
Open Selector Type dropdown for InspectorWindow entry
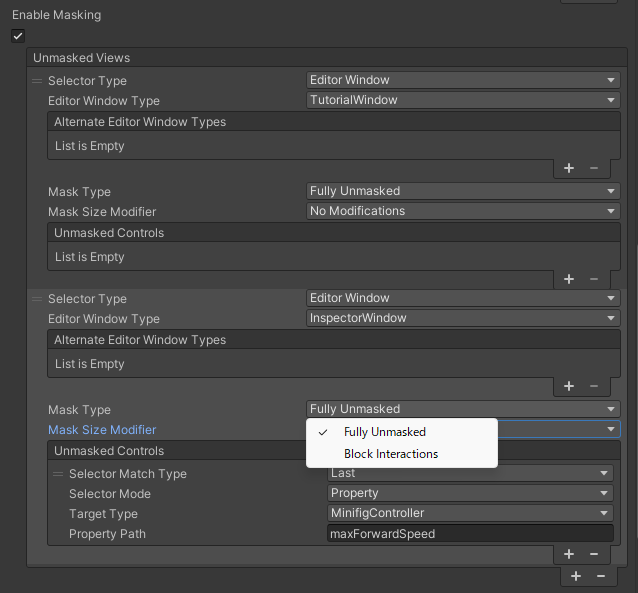[x=463, y=298]
